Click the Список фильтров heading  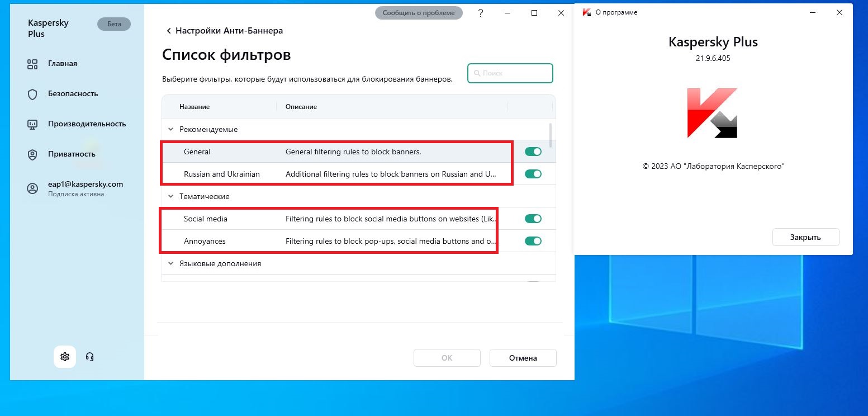226,55
